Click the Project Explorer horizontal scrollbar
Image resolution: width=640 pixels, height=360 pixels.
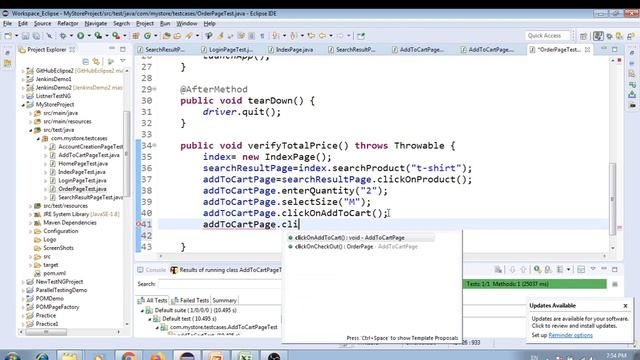click(46, 332)
